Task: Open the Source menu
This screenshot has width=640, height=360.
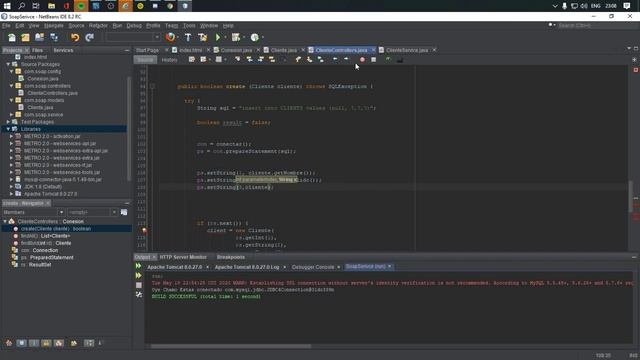Action: click(76, 26)
